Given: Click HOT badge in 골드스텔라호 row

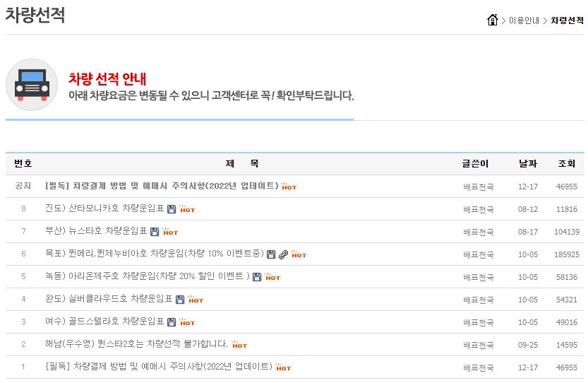Looking at the screenshot, I should [x=187, y=322].
